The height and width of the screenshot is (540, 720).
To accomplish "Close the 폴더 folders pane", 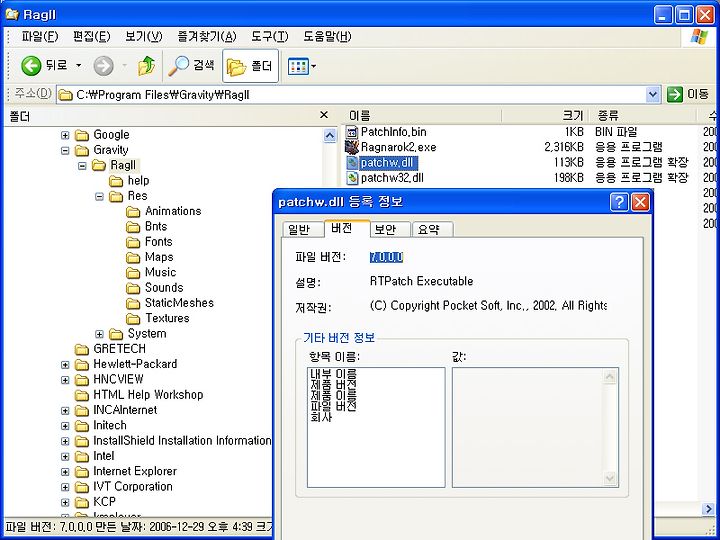I will 324,115.
